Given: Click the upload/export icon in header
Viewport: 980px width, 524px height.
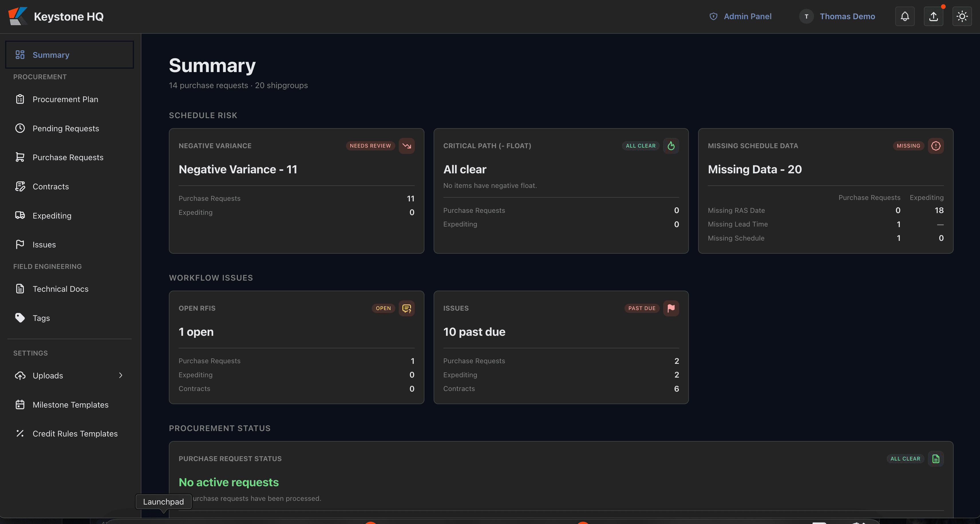Looking at the screenshot, I should 933,16.
